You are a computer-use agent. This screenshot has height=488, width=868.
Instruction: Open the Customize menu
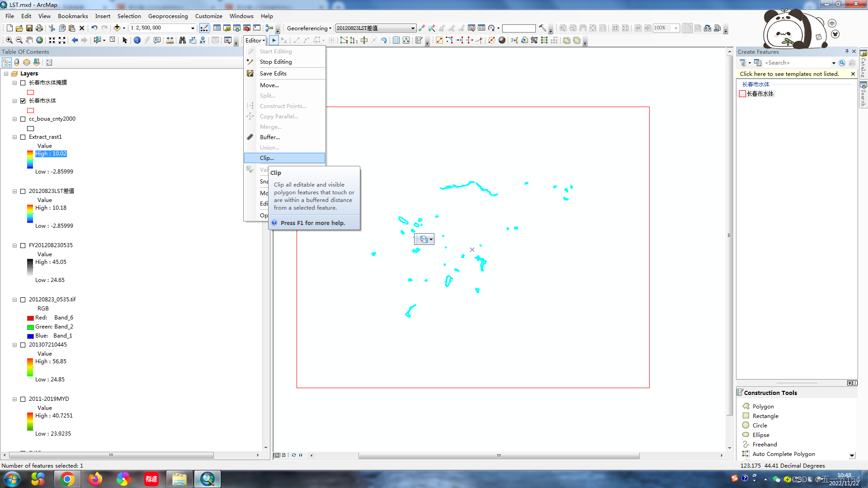tap(208, 16)
